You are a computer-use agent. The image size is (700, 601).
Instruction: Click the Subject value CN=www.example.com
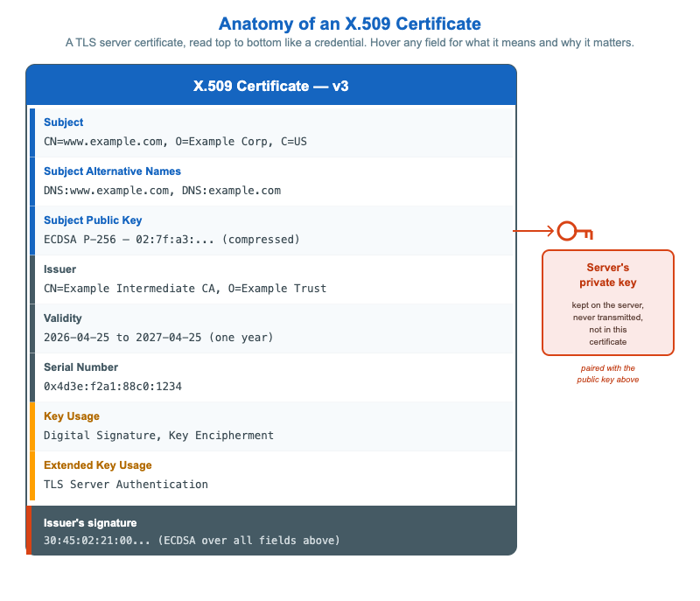pos(175,142)
